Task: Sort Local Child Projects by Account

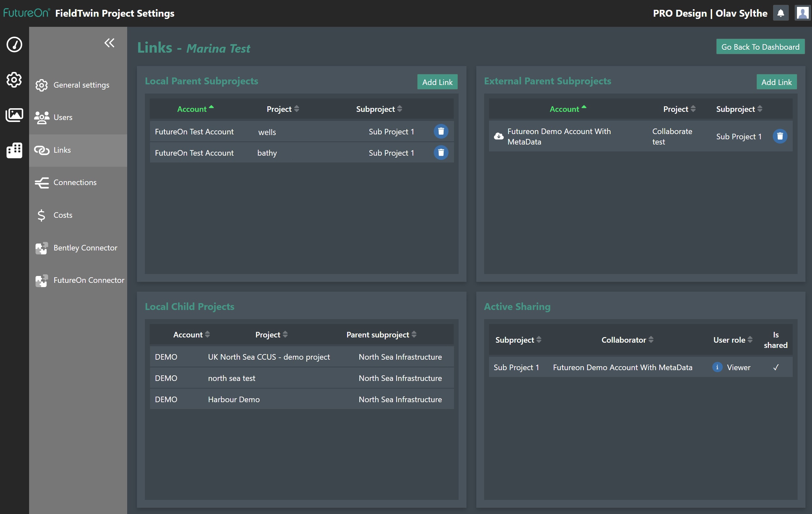Action: pos(192,334)
